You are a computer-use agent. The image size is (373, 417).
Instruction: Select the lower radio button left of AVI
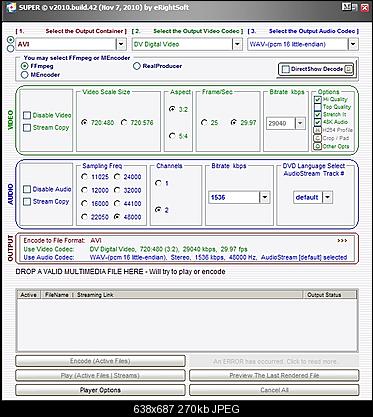click(x=11, y=48)
